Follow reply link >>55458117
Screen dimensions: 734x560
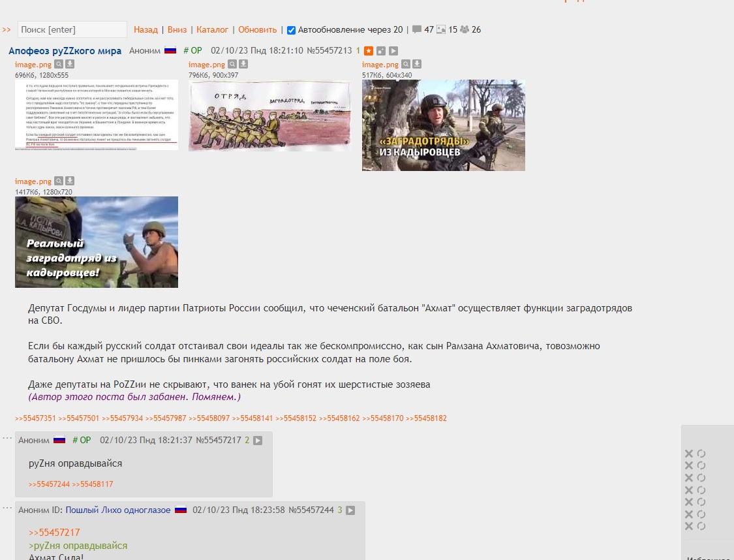[93, 484]
